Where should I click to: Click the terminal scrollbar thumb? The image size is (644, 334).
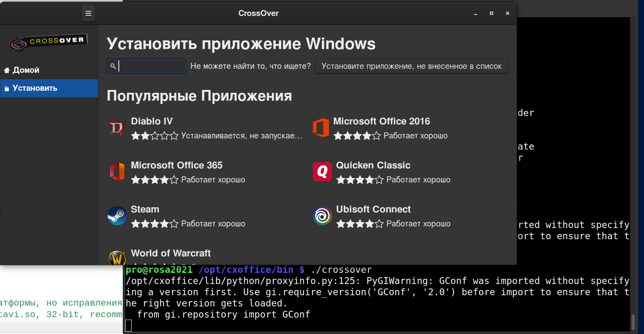tap(633, 322)
